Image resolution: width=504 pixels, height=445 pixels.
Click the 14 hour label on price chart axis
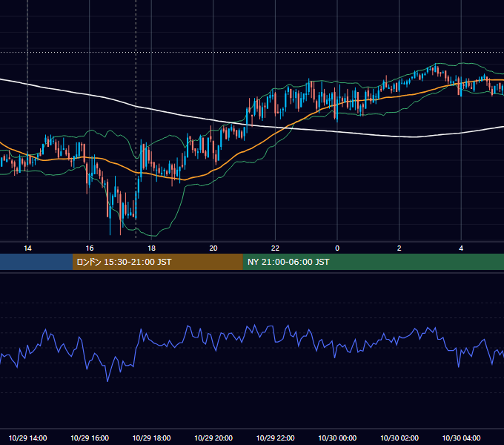(x=27, y=248)
